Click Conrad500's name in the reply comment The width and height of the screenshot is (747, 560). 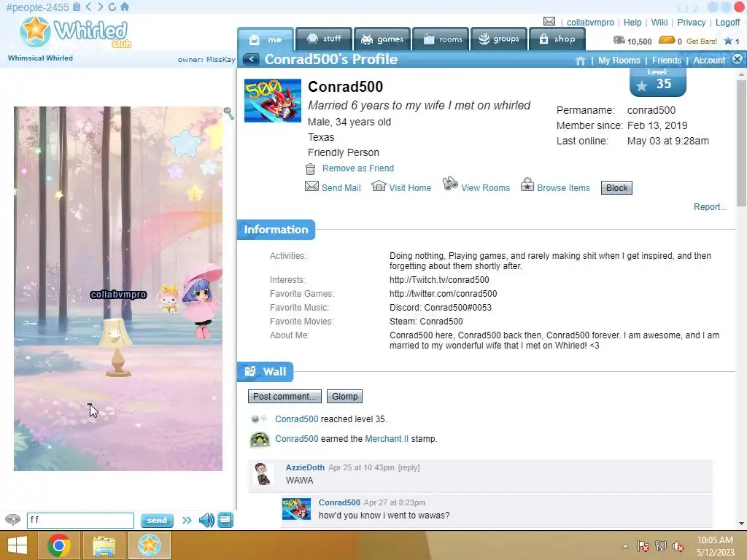pyautogui.click(x=339, y=502)
